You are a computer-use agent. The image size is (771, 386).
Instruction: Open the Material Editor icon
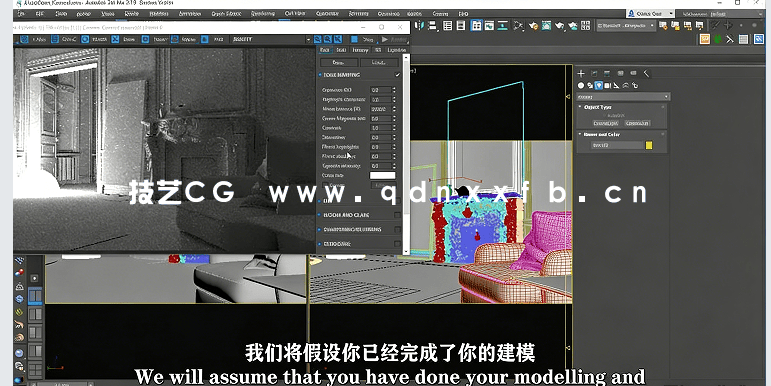(518, 26)
